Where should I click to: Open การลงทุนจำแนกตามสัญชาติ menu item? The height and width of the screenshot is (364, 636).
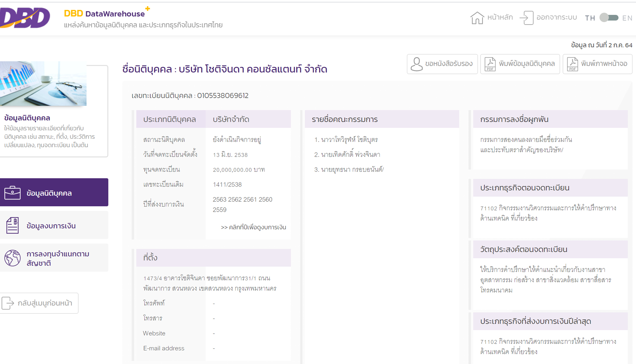click(58, 258)
